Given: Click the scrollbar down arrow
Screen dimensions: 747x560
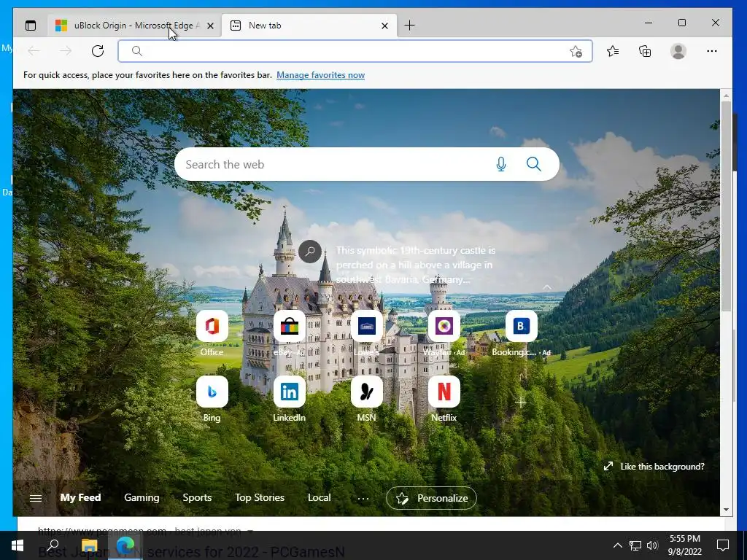Looking at the screenshot, I should pos(726,510).
